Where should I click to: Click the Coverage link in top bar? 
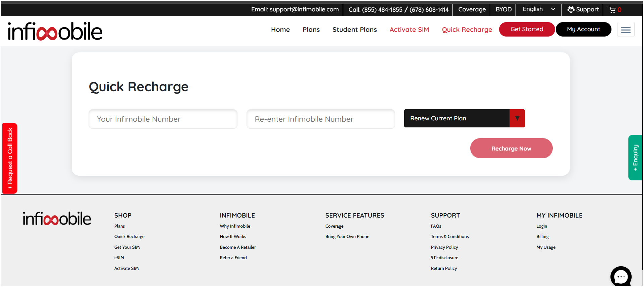[472, 9]
